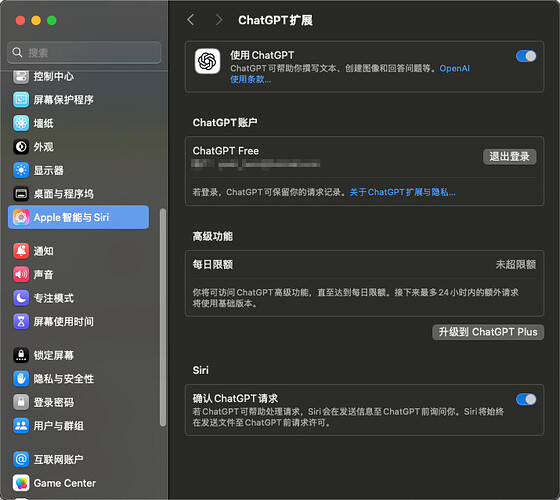Click the yellow minimize window button

(36, 20)
